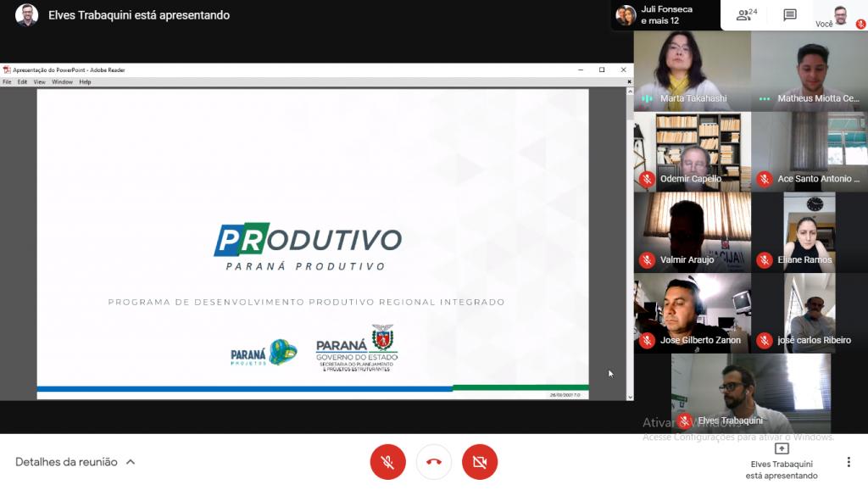
Task: Hang up with the leave call button
Action: [433, 462]
